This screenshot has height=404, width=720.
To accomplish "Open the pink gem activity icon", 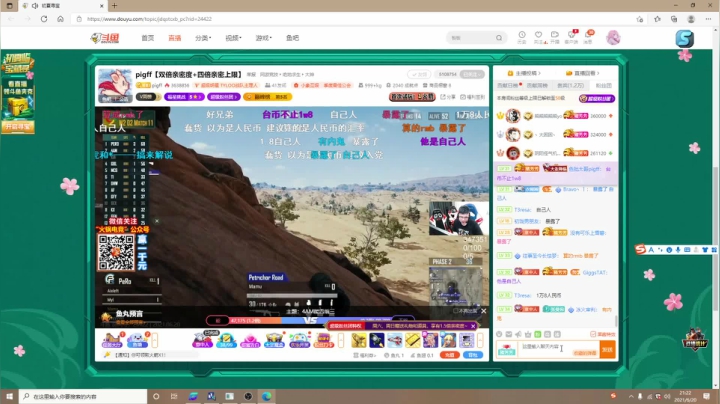I will coord(250,340).
